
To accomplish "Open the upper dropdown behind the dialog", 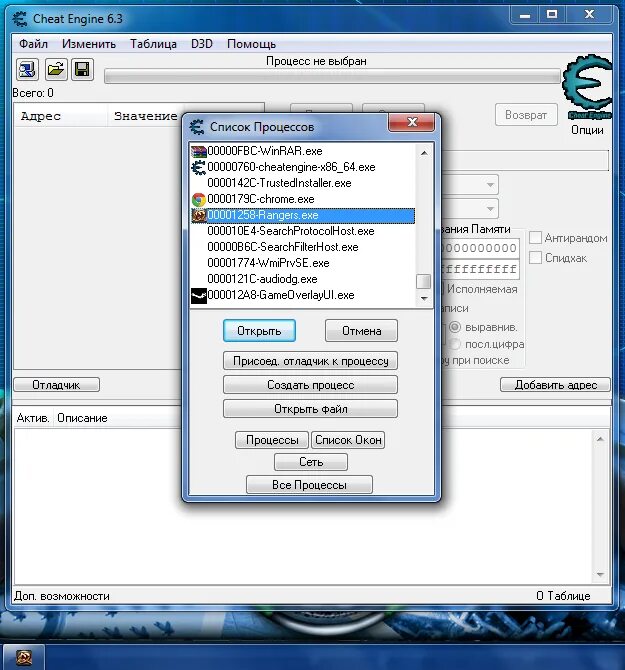I will pyautogui.click(x=490, y=185).
